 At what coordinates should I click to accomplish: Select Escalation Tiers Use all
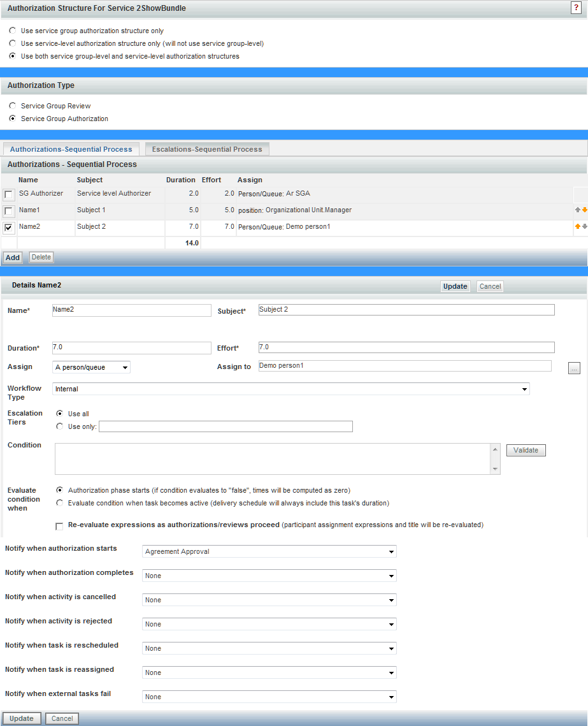point(59,414)
